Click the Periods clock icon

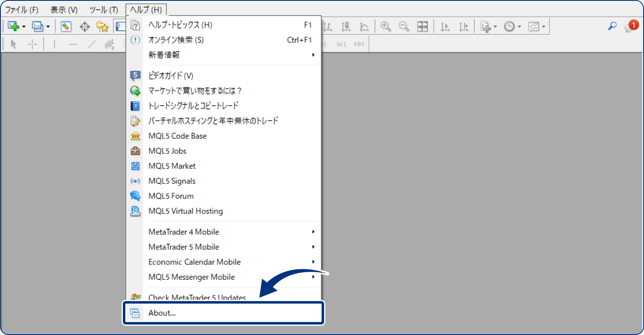pos(509,27)
